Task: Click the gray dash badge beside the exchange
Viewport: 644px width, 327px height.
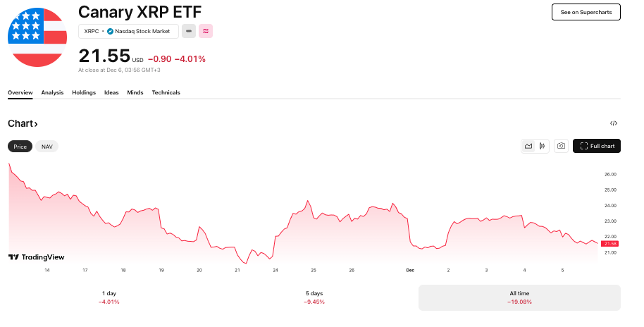Action: 189,31
